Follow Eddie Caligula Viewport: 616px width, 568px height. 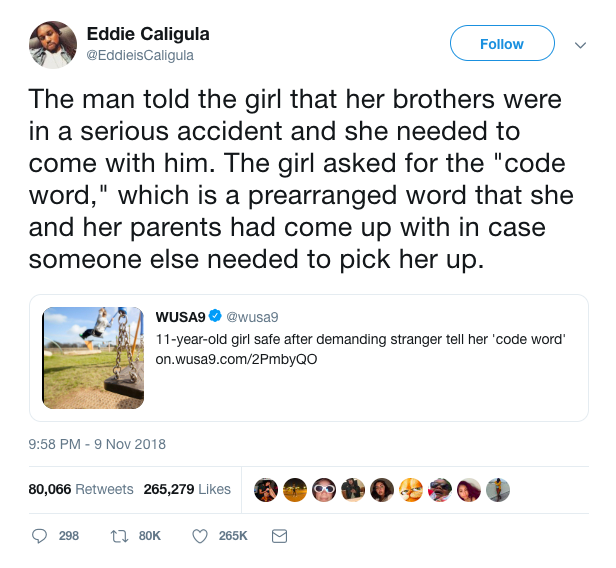(502, 43)
